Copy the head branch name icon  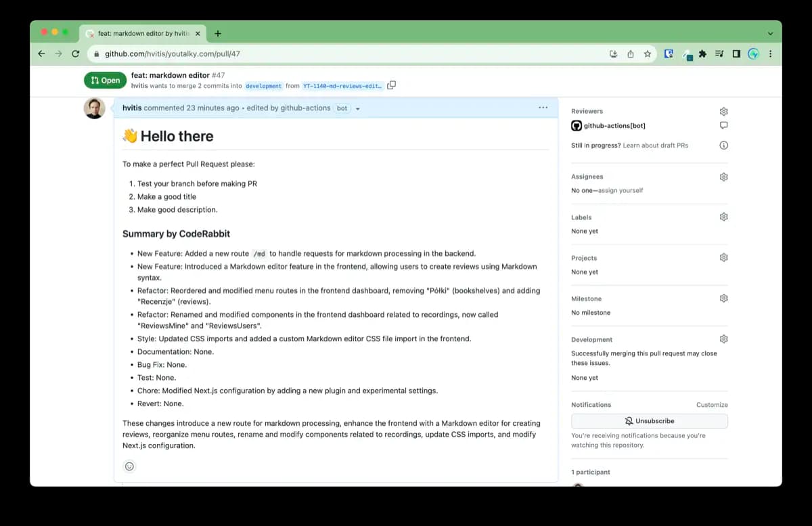pyautogui.click(x=391, y=85)
